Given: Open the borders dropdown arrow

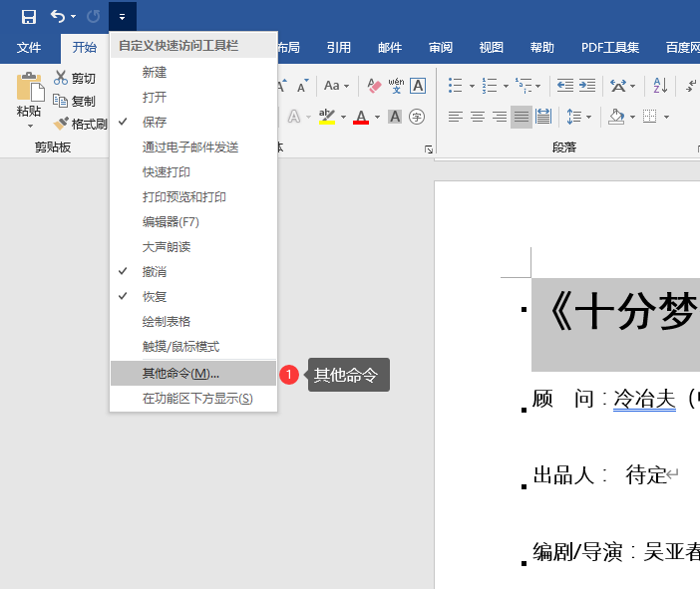Looking at the screenshot, I should [x=666, y=117].
